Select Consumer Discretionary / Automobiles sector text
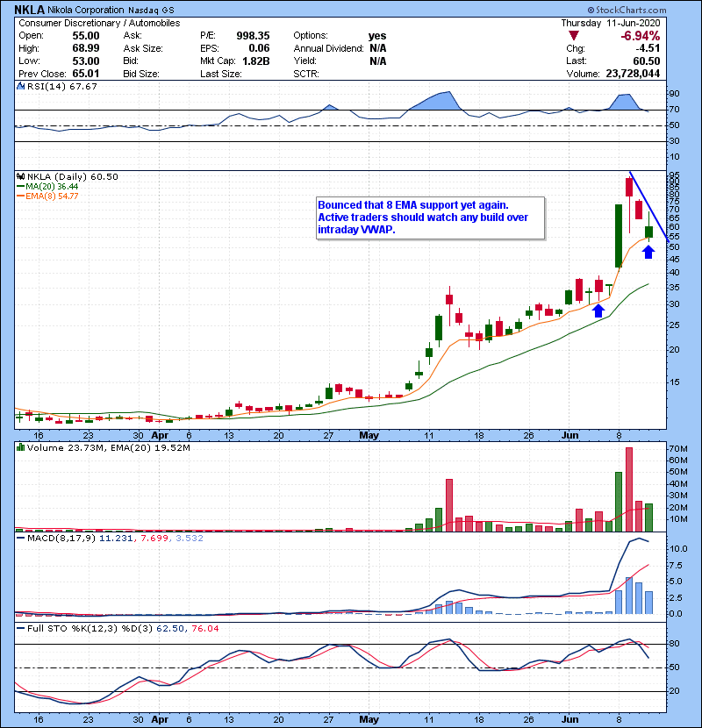 [x=99, y=23]
